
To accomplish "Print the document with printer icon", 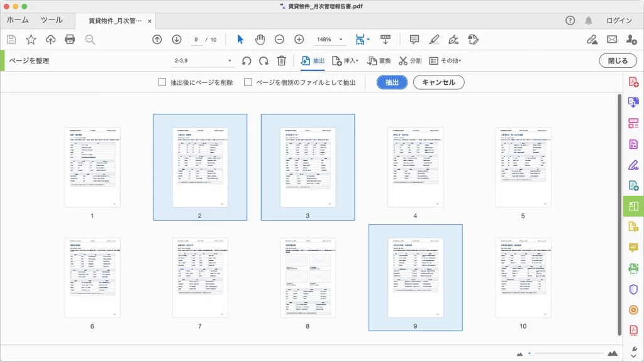I will tap(70, 40).
